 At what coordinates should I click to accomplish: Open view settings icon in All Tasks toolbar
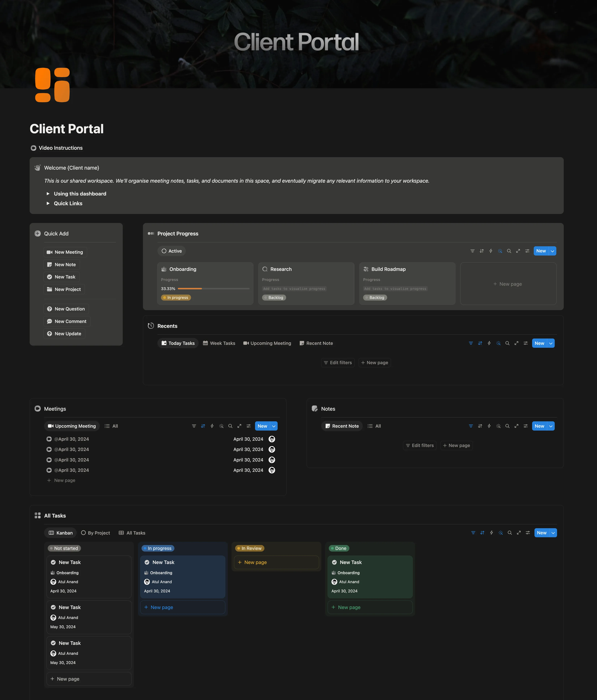pyautogui.click(x=528, y=533)
